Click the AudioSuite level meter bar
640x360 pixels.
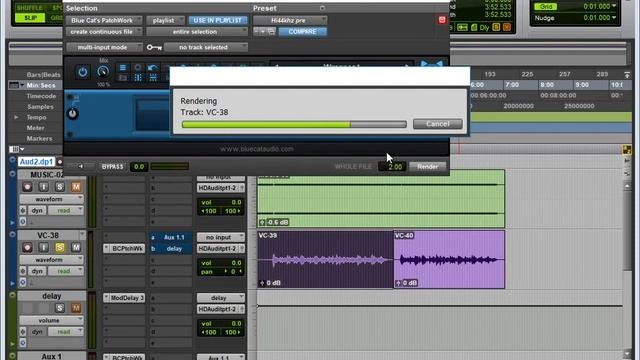tap(170, 166)
